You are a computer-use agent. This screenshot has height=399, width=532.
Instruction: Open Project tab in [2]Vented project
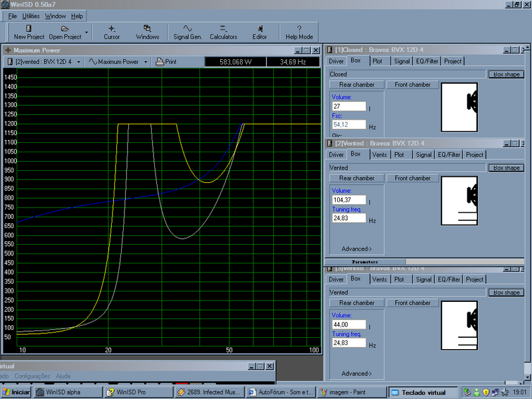pos(475,155)
